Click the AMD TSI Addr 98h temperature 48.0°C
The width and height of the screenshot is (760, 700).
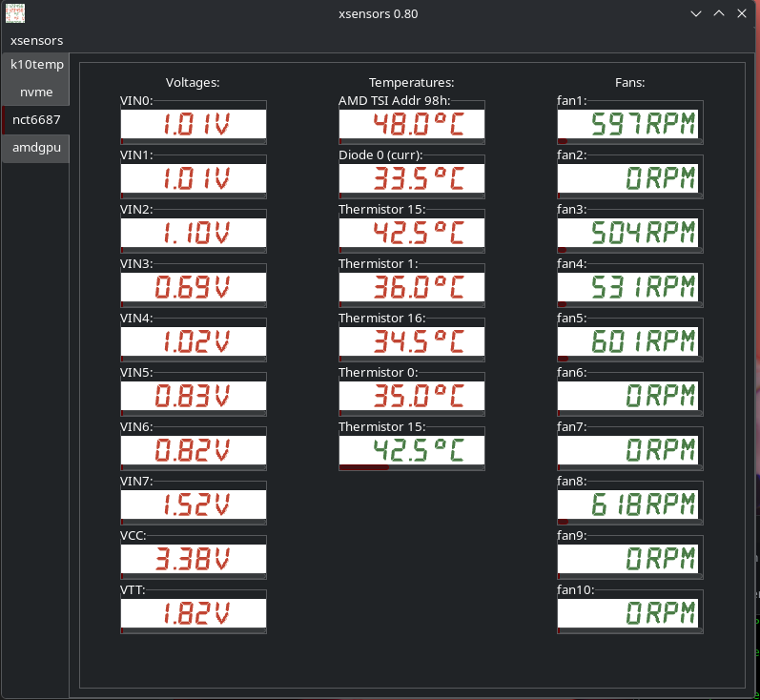(412, 124)
